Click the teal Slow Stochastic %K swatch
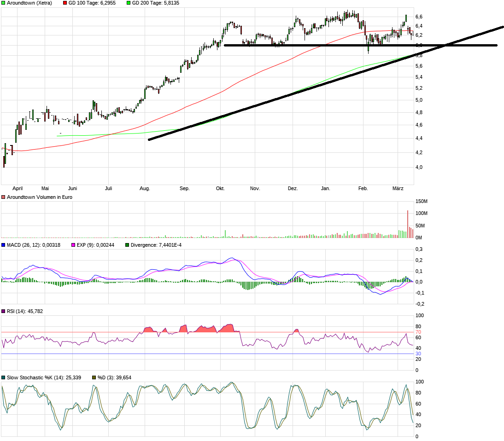 (x=3, y=378)
